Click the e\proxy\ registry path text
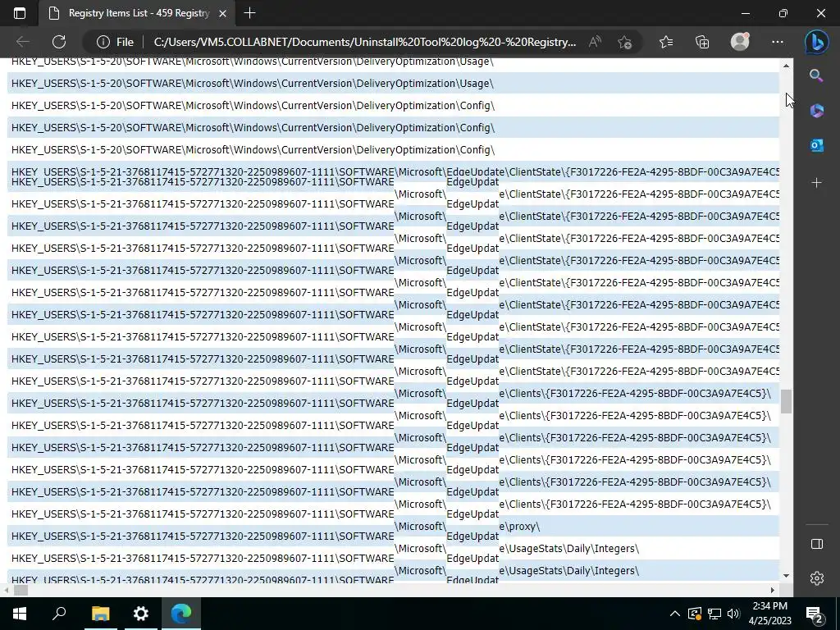Image resolution: width=840 pixels, height=630 pixels. (519, 527)
